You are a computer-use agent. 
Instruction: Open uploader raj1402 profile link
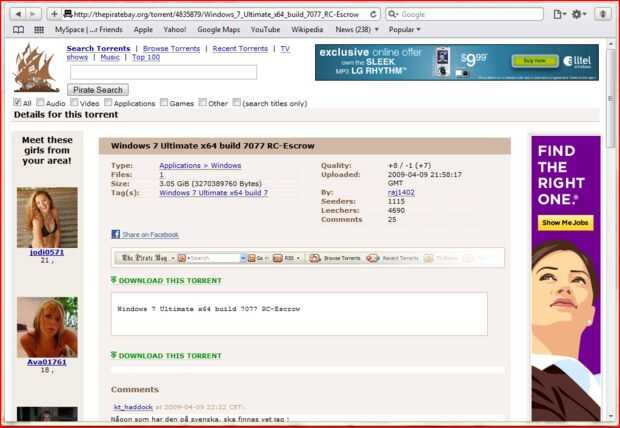pos(401,192)
